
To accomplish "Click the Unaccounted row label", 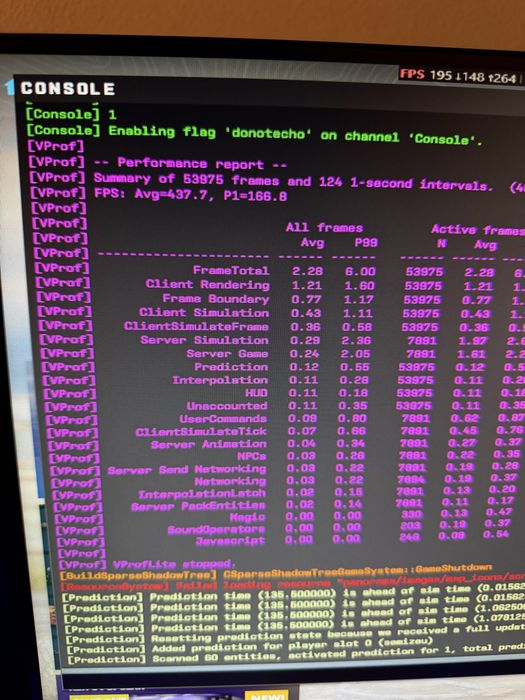I will 227,406.
